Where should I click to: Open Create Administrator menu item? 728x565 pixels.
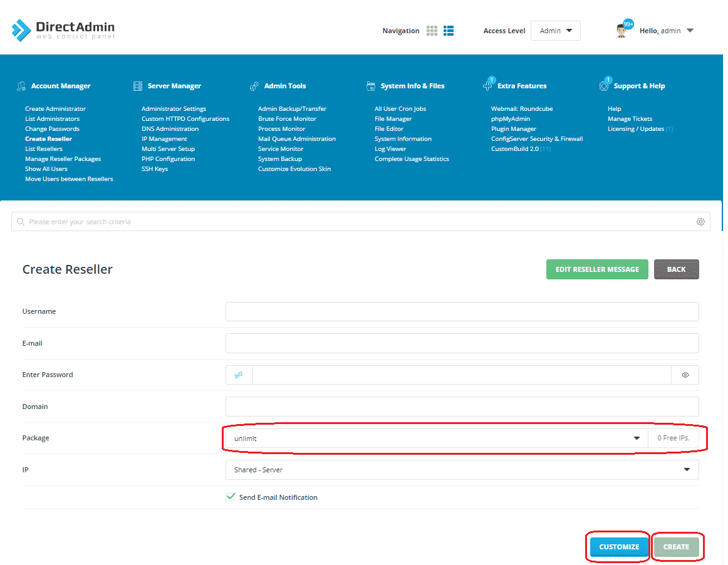pyautogui.click(x=55, y=108)
